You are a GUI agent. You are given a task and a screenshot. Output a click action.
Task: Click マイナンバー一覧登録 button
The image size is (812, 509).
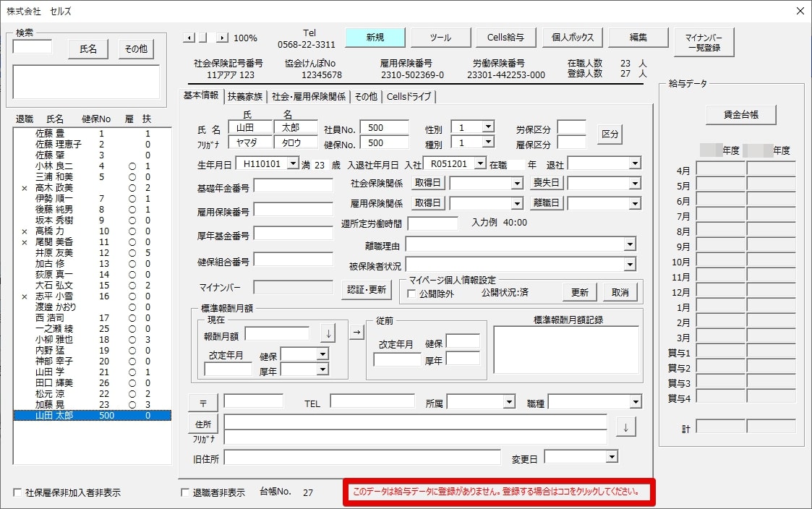[x=704, y=42]
